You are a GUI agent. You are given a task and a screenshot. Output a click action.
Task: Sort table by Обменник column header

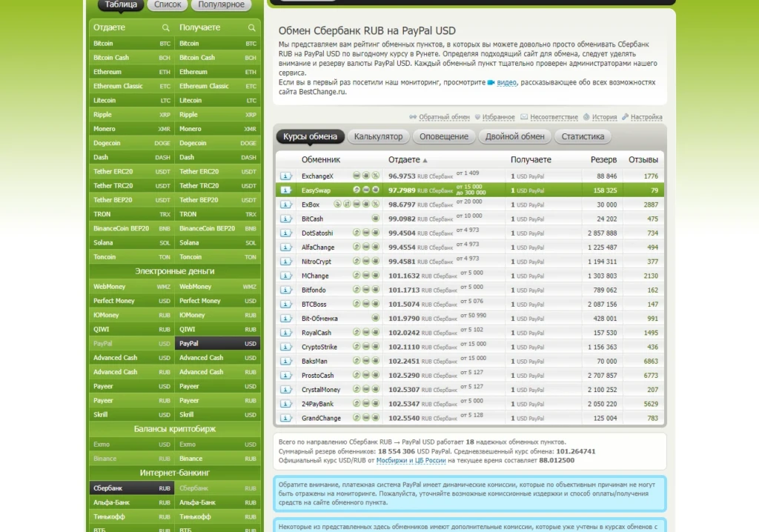tap(320, 160)
